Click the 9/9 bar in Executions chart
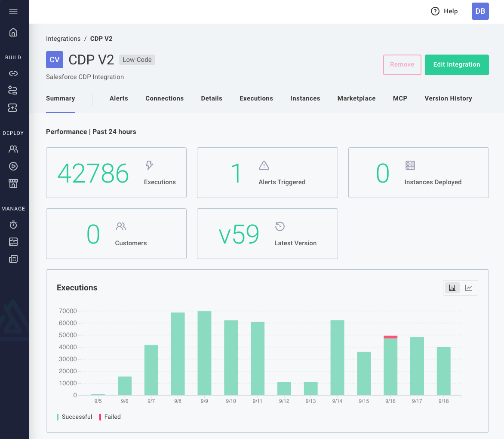The height and width of the screenshot is (439, 504). (204, 353)
